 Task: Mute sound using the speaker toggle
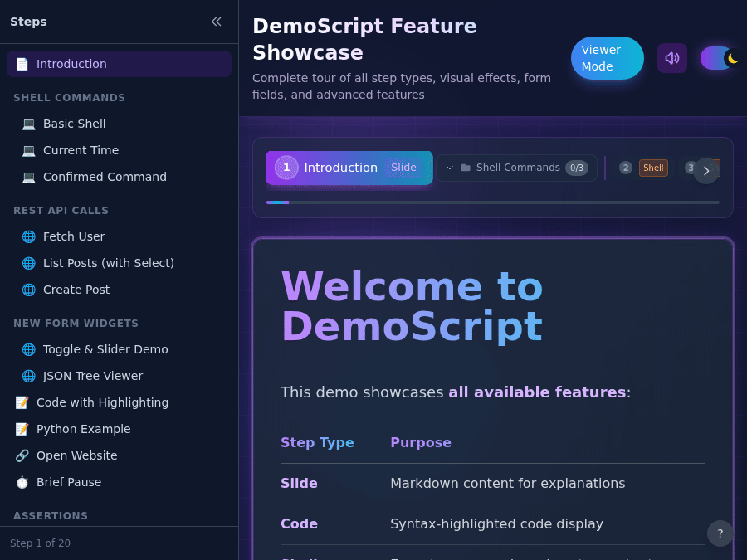coord(672,58)
